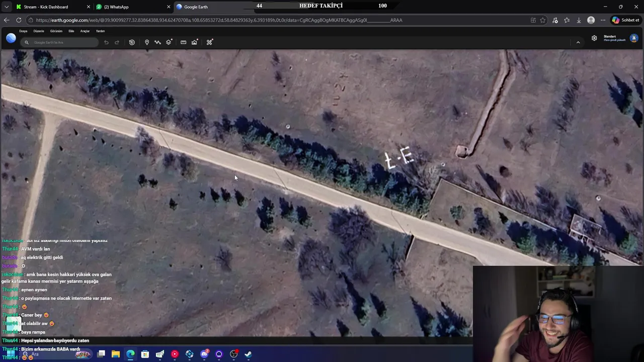Open historical imagery clock tool
The width and height of the screenshot is (644, 362).
tap(132, 42)
